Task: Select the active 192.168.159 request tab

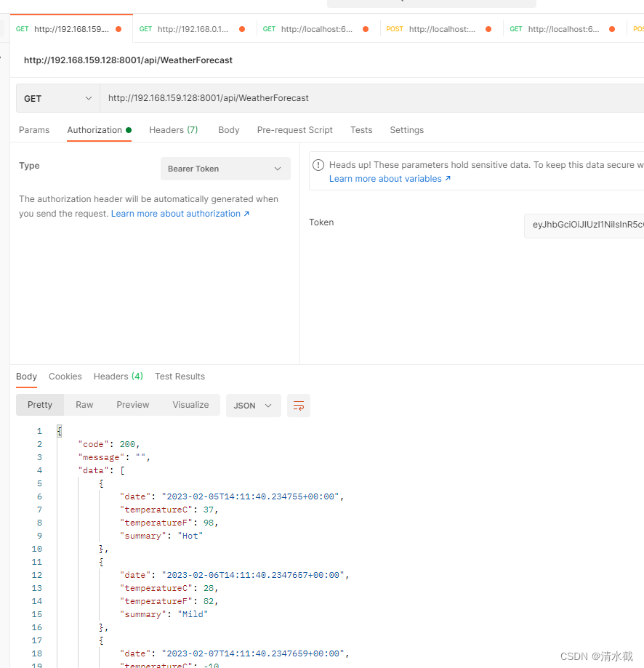Action: click(x=71, y=29)
